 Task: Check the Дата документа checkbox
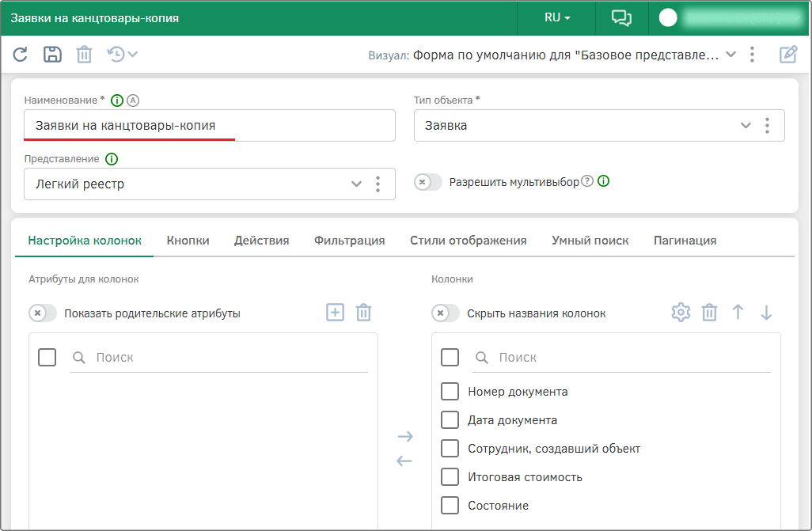(x=450, y=420)
